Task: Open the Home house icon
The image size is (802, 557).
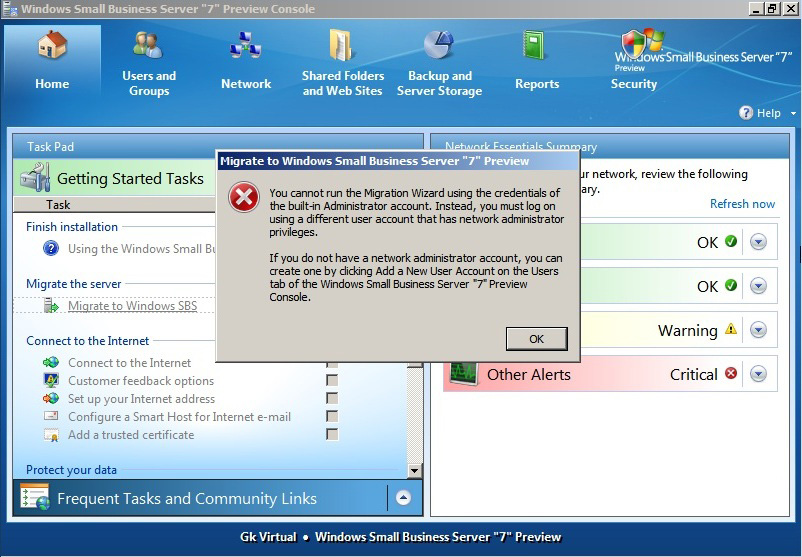Action: [52, 44]
